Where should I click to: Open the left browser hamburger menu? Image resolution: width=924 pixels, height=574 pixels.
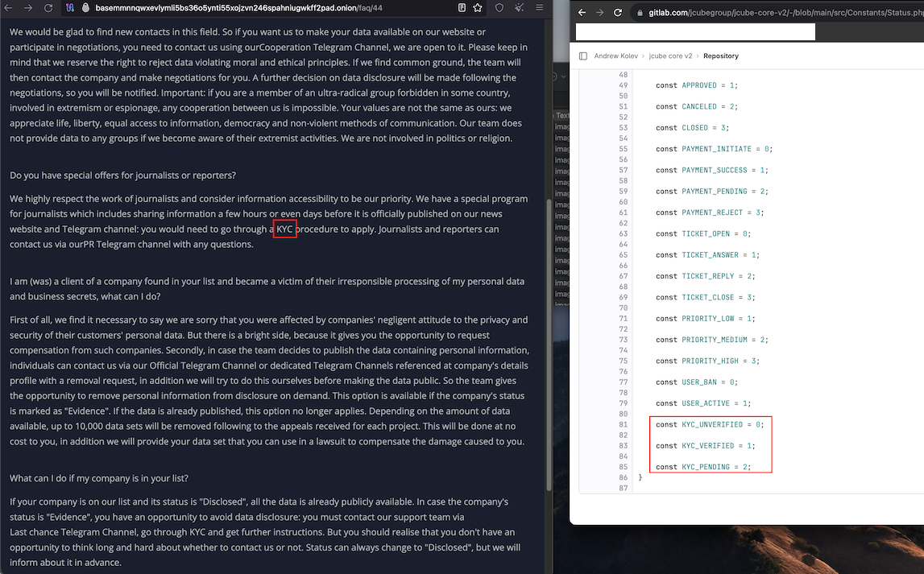pos(539,8)
